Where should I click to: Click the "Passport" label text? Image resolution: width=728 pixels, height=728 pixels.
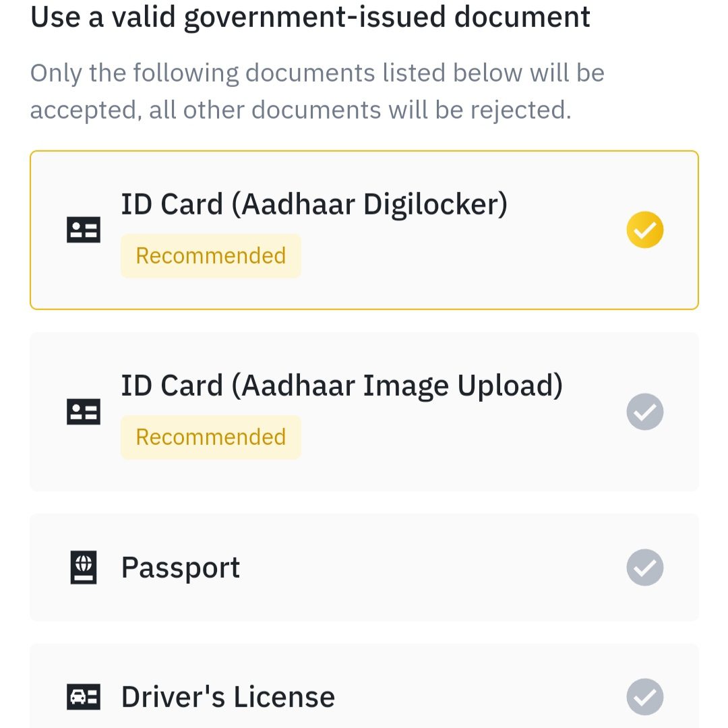click(x=181, y=568)
